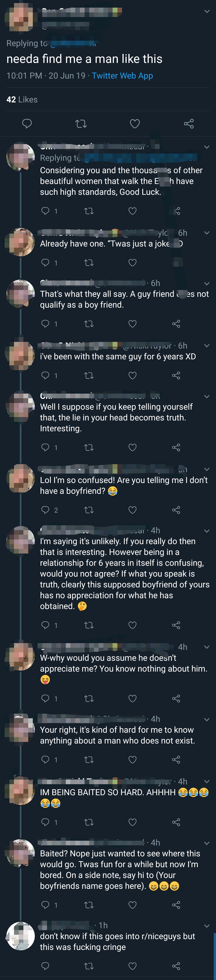Retweet the main tweet from 20 Jun 19

[x=81, y=123]
